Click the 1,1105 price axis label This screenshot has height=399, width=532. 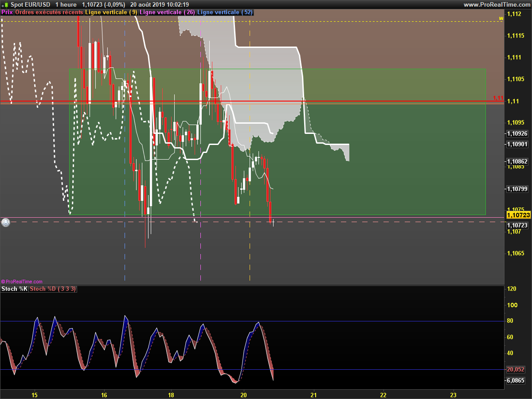coord(516,79)
